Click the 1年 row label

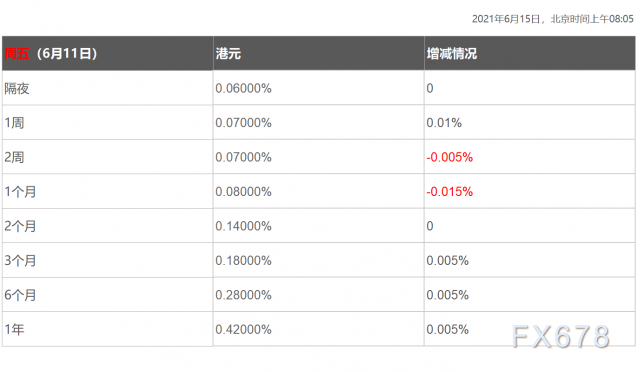point(14,329)
